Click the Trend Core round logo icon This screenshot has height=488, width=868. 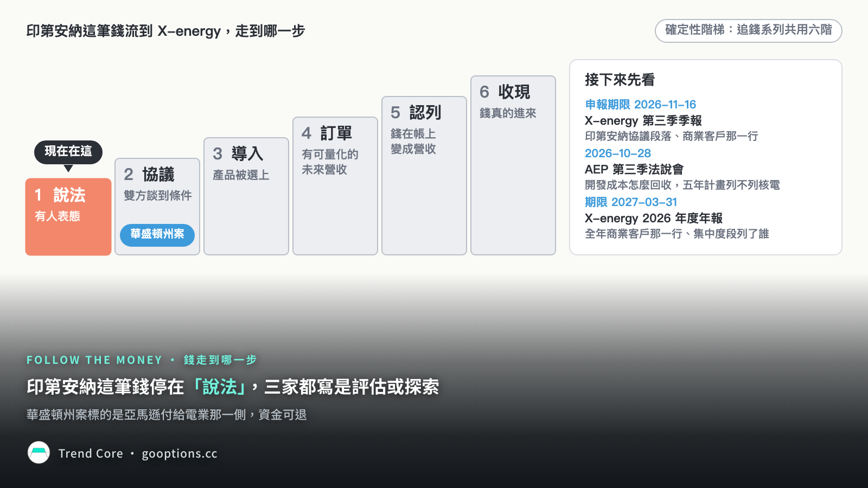click(x=39, y=453)
